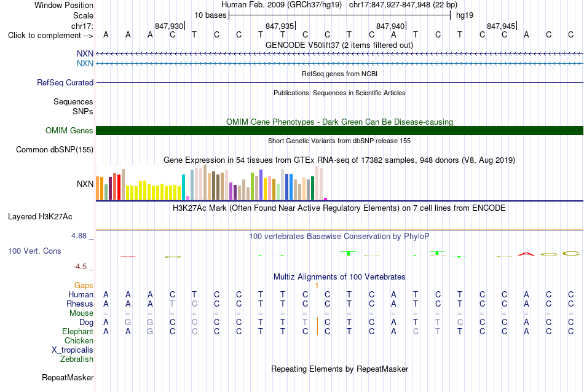
Task: Click the 847,930 position marker
Action: tap(170, 26)
